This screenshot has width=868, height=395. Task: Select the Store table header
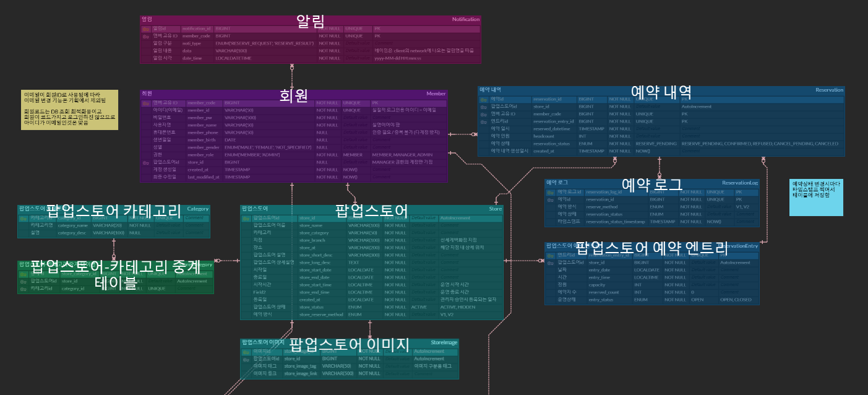point(372,209)
